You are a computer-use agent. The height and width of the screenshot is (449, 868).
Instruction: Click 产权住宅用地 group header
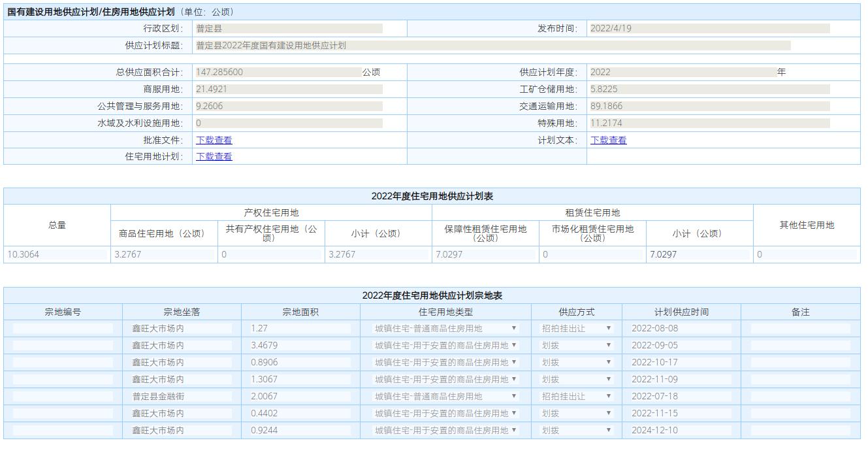(271, 212)
